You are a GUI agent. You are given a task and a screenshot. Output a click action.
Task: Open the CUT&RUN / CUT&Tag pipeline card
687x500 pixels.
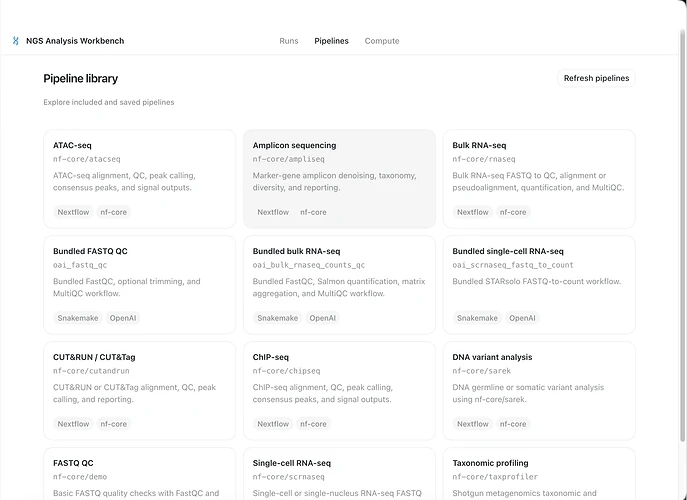tap(139, 390)
